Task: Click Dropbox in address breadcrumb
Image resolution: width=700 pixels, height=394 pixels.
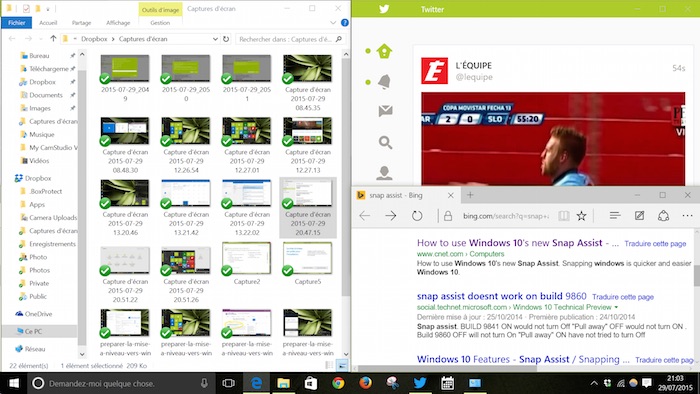Action: click(x=94, y=39)
